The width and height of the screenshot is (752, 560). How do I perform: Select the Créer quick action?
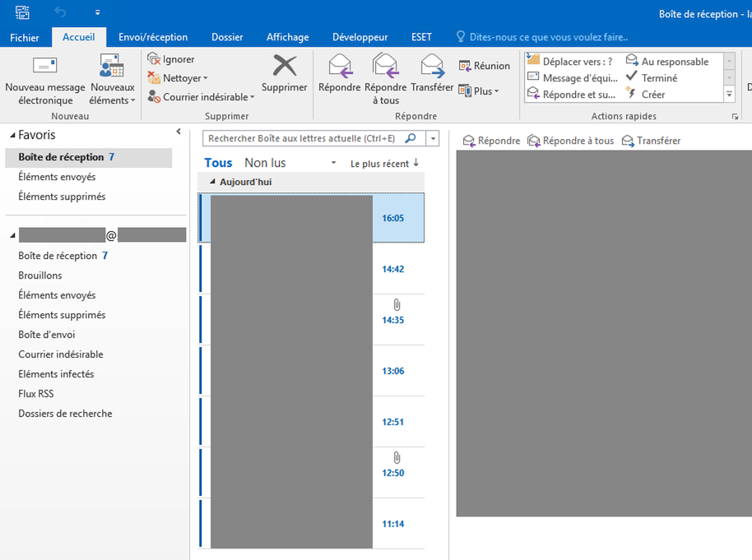point(646,95)
